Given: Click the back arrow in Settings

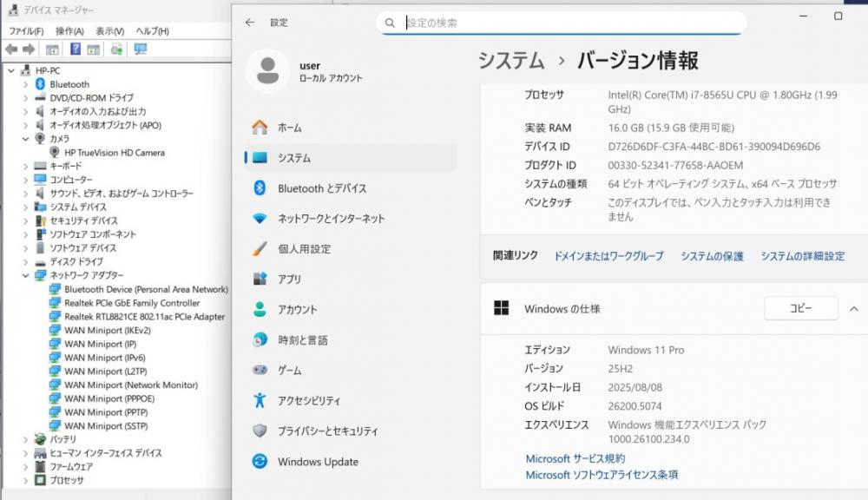Looking at the screenshot, I should [x=250, y=23].
